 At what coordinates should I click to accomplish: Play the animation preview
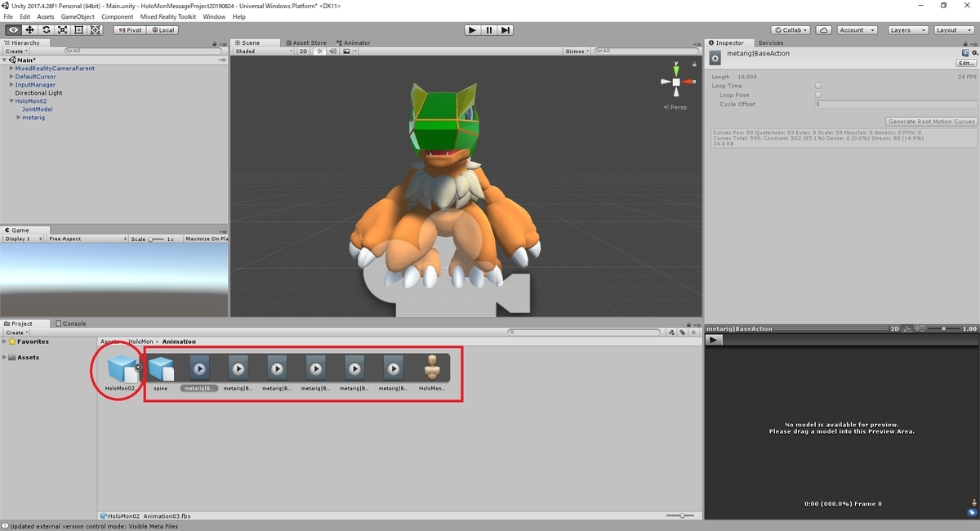[714, 340]
